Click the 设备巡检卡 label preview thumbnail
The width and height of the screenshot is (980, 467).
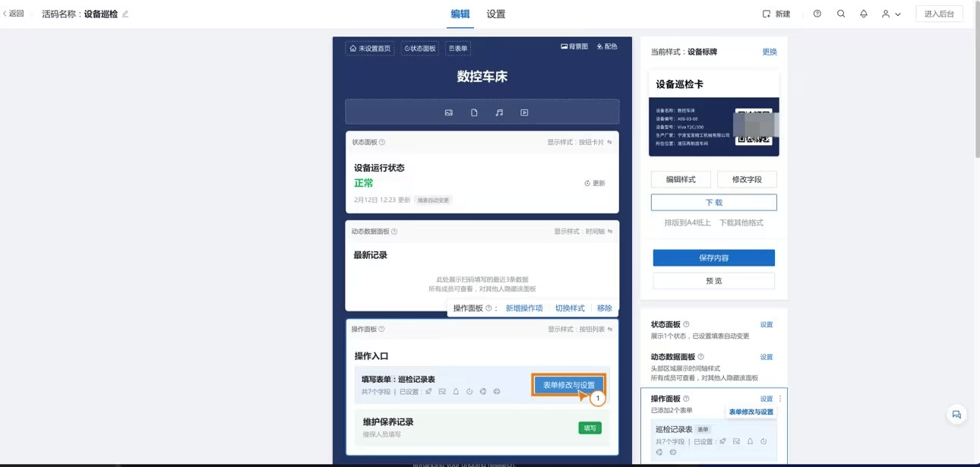714,113
